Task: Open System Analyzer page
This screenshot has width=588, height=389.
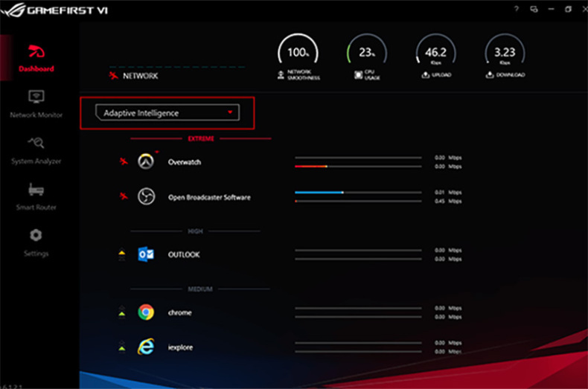Action: coord(36,151)
